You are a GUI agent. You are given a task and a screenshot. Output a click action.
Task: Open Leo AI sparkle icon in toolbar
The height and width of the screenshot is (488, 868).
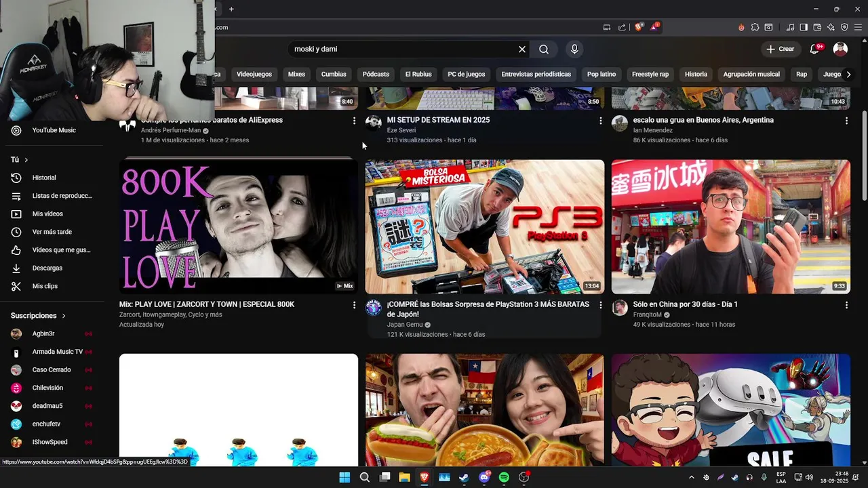831,27
